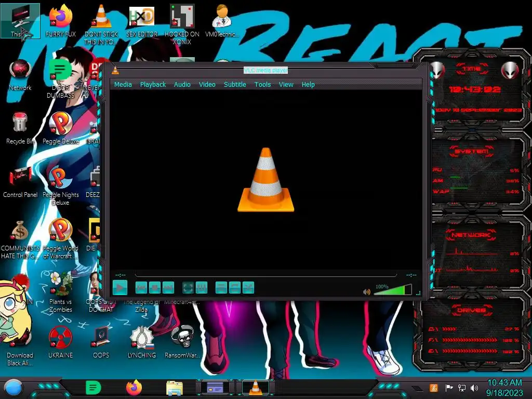Click the elapsed time label in VLC
Screen dimensions: 532x399
[121, 275]
